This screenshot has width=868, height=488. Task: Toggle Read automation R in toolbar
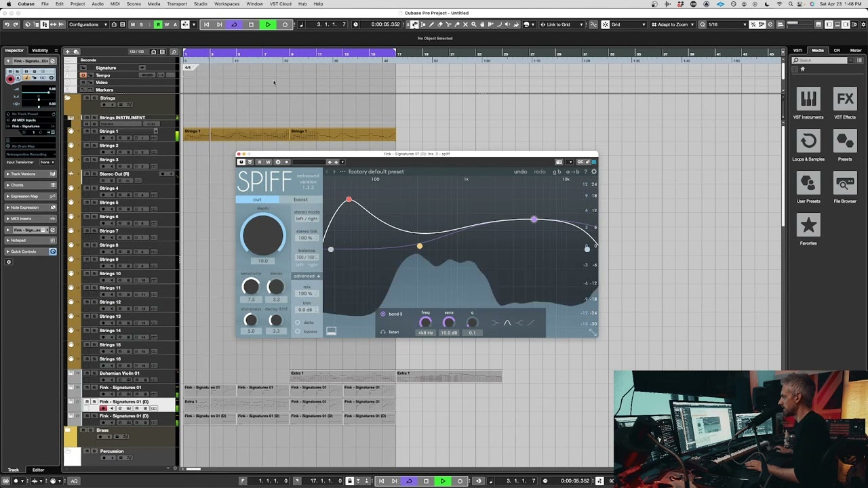[158, 24]
